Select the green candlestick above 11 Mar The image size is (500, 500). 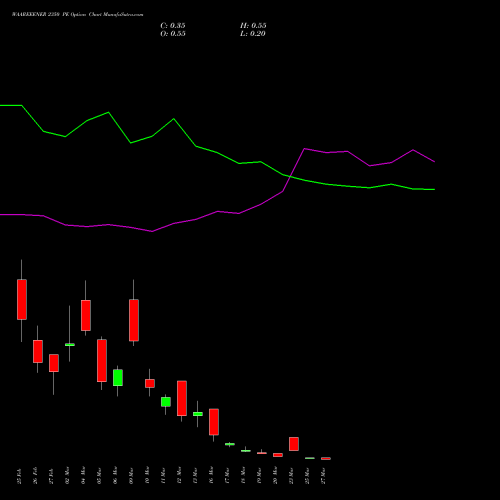(166, 402)
